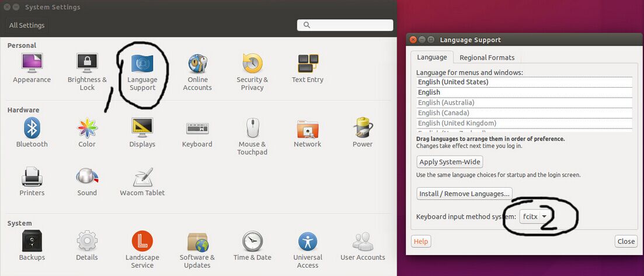Open Wacom Tablet settings
The image size is (644, 276).
tap(142, 181)
